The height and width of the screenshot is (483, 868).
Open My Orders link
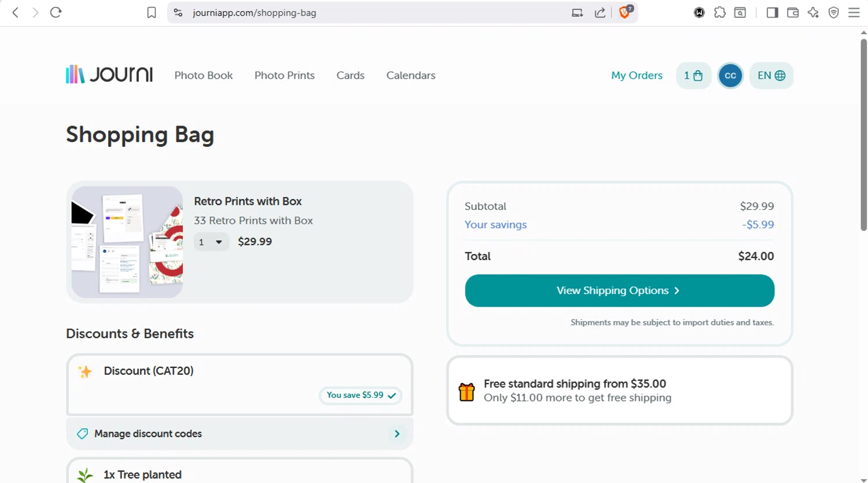click(x=637, y=76)
